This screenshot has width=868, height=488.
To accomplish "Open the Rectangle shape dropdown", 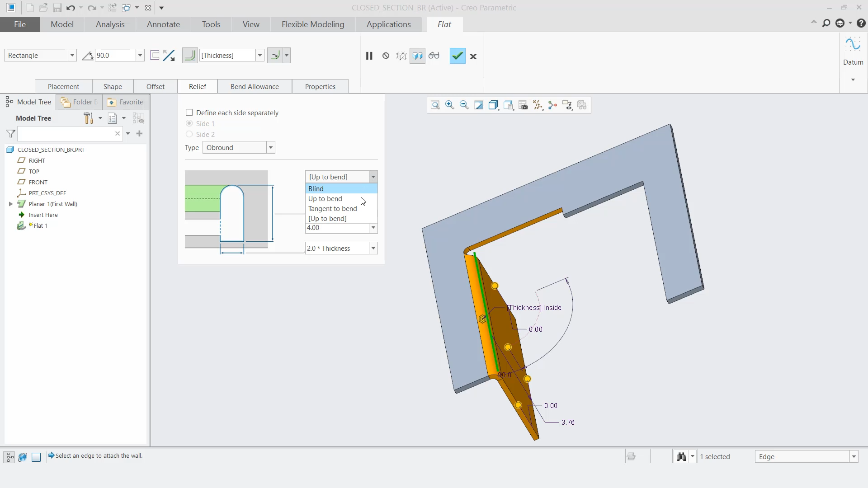I will [72, 56].
